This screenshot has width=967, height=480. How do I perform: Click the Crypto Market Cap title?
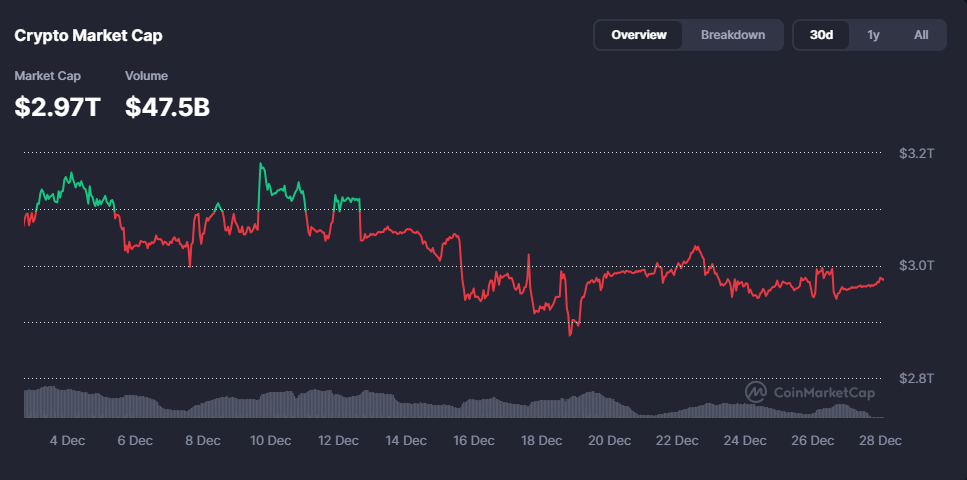point(88,36)
